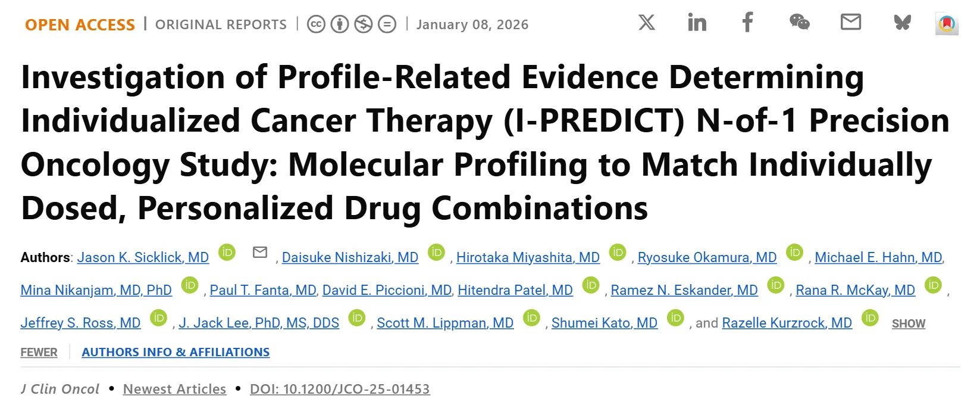The height and width of the screenshot is (408, 980).
Task: Share article via WeChat icon
Action: 799,23
